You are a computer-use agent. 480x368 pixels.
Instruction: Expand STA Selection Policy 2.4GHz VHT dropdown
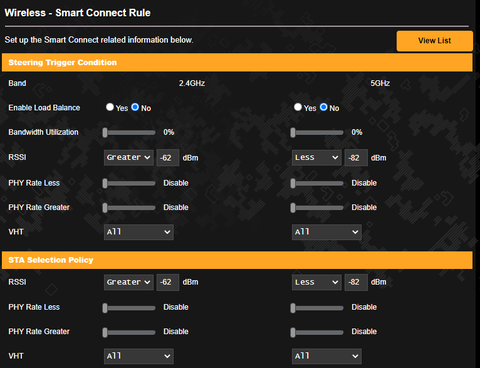139,356
